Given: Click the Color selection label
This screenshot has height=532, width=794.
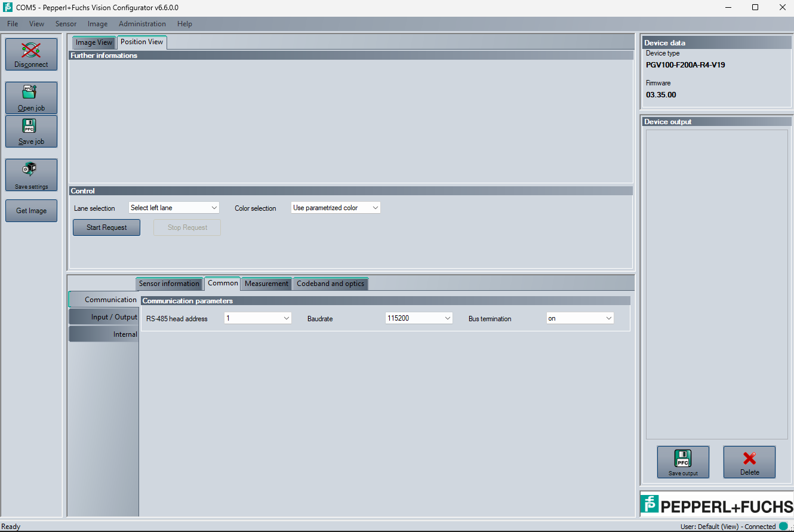Looking at the screenshot, I should (x=256, y=208).
